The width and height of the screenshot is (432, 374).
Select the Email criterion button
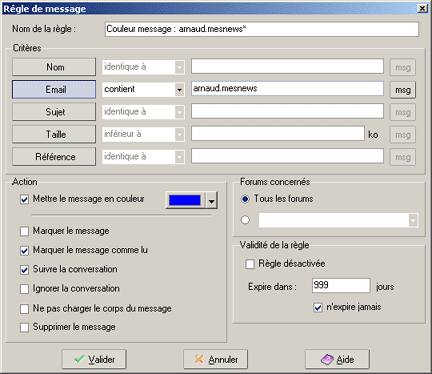click(54, 89)
